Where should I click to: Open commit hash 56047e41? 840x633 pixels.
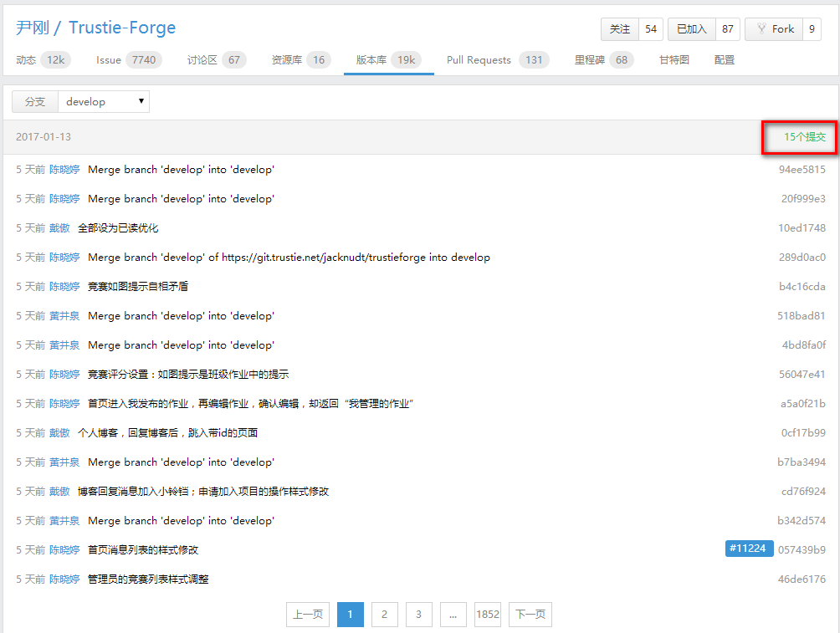click(x=802, y=375)
